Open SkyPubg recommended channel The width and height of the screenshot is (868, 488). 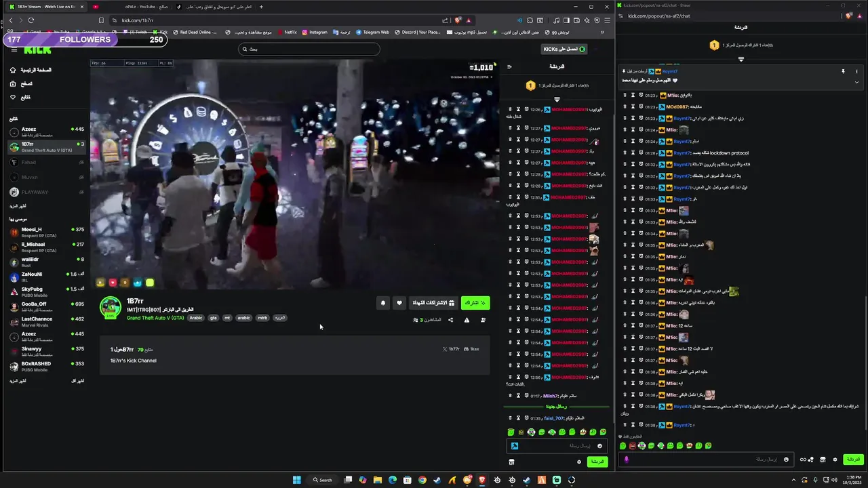47,291
